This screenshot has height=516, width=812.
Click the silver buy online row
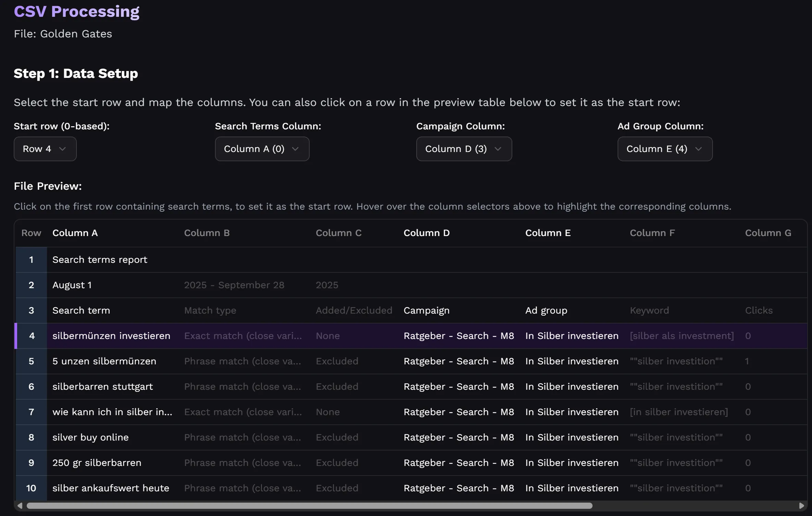click(90, 437)
